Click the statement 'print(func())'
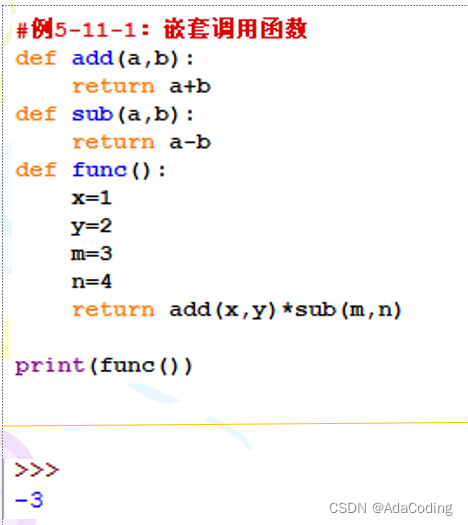The image size is (468, 525). click(x=103, y=366)
